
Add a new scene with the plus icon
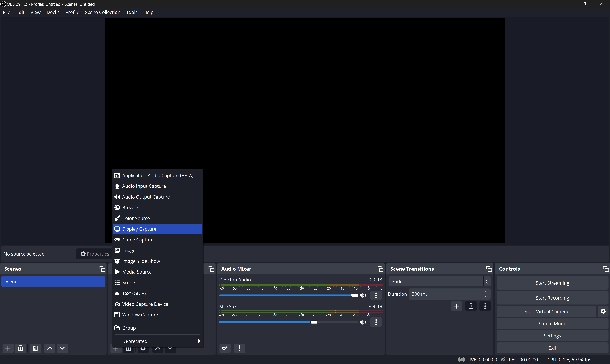[x=8, y=348]
